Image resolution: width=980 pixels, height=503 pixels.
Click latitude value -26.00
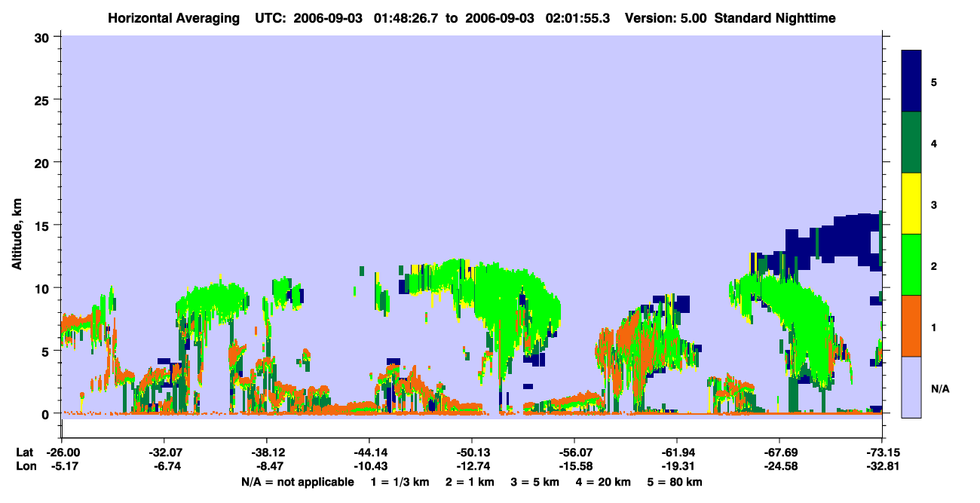(62, 452)
